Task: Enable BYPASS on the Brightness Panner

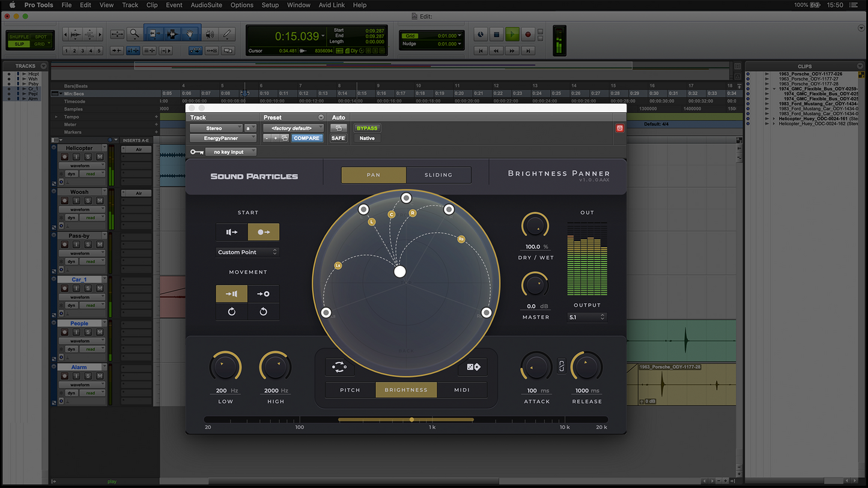Action: click(367, 128)
